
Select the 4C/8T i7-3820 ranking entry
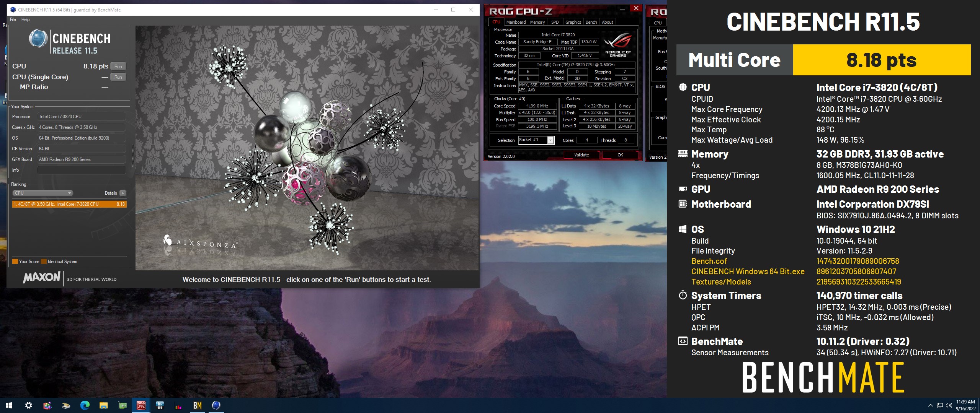pos(69,204)
